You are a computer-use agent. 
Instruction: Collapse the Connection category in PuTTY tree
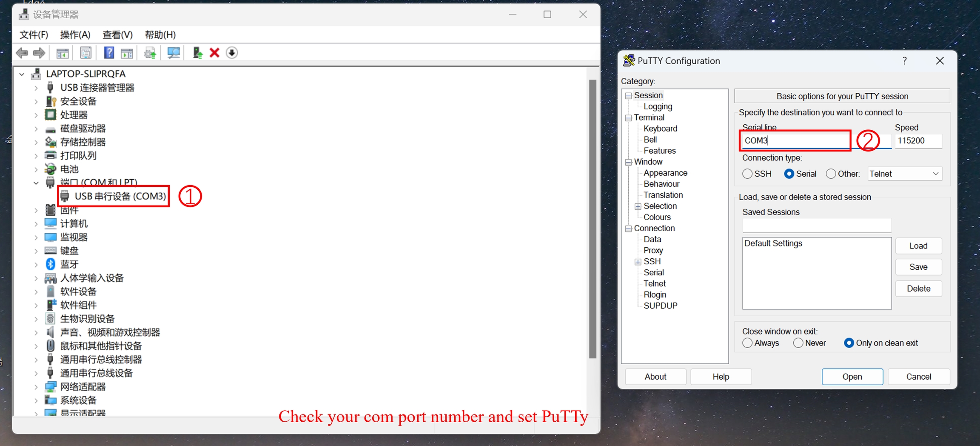click(x=628, y=229)
